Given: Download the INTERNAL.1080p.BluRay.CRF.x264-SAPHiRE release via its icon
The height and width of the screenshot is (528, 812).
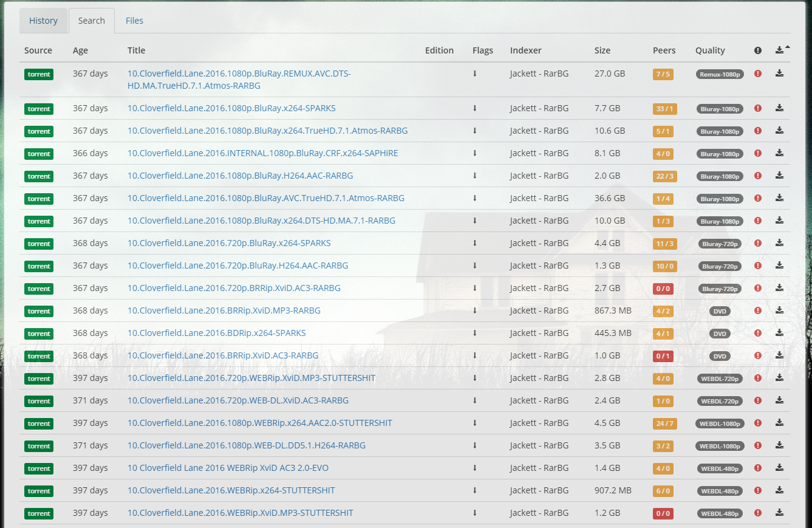Looking at the screenshot, I should coord(779,153).
